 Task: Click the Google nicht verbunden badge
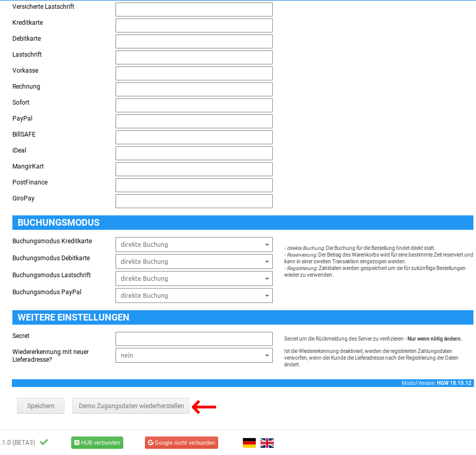pyautogui.click(x=181, y=443)
